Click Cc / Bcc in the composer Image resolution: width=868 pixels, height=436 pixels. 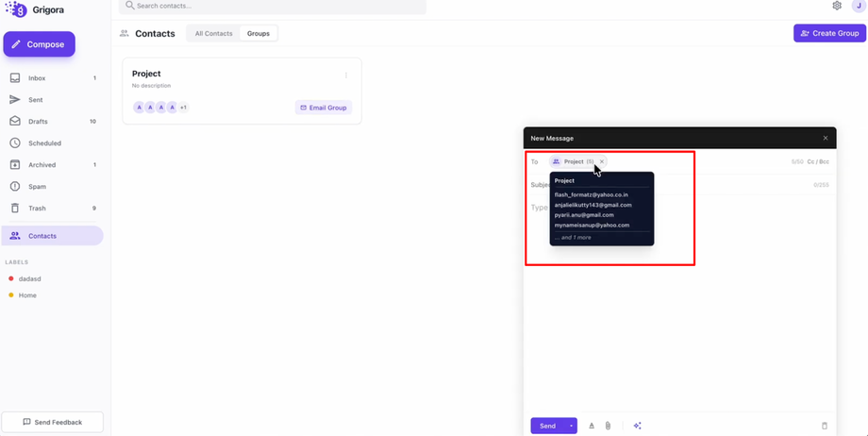pos(818,161)
